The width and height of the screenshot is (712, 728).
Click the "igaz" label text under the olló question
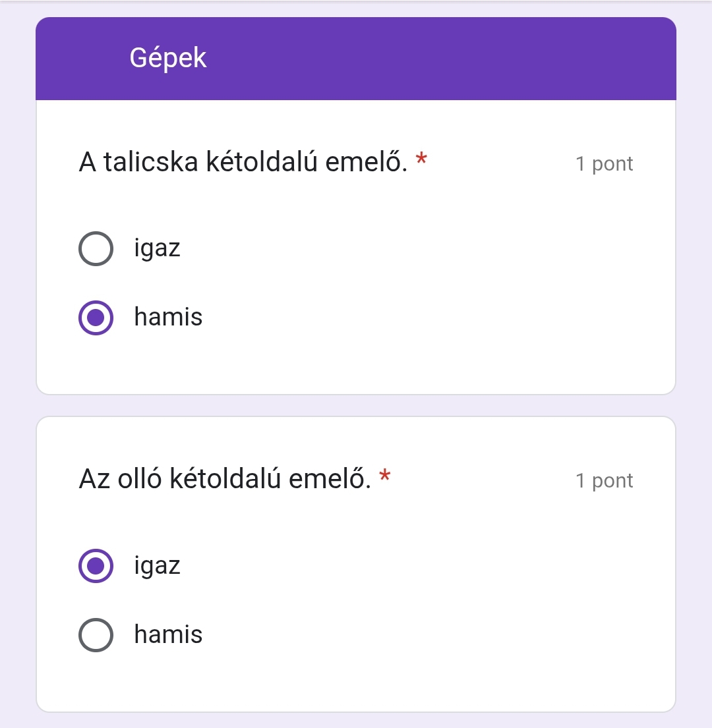click(x=157, y=566)
